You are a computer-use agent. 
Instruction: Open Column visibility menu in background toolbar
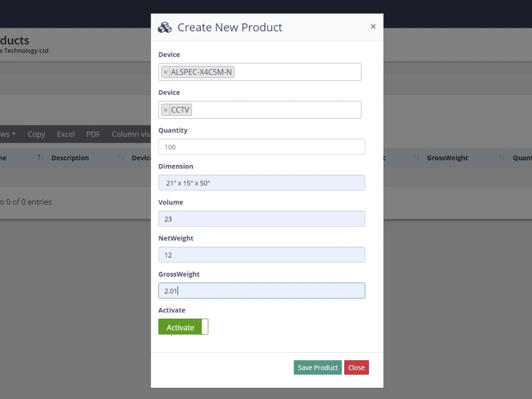click(x=130, y=134)
